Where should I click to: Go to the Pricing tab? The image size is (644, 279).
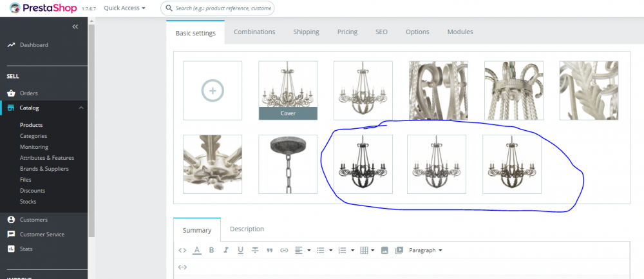coord(347,32)
